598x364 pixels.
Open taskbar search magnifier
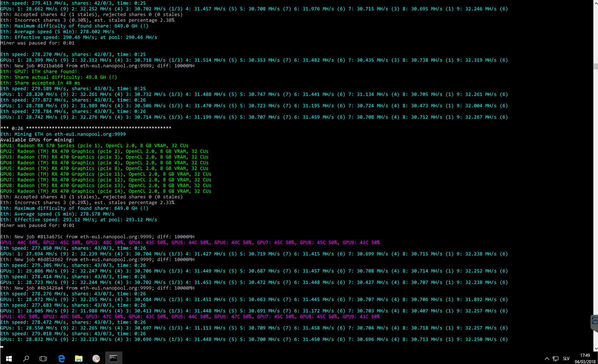click(x=26, y=358)
